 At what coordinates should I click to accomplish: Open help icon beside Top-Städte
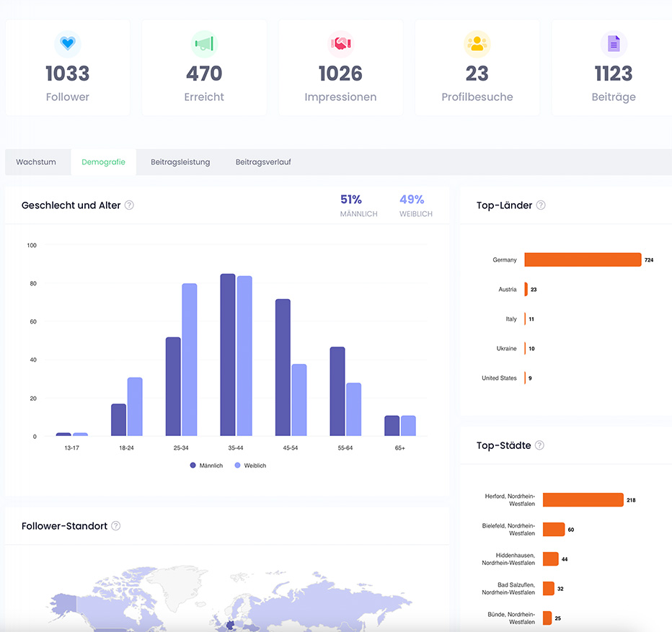point(539,445)
